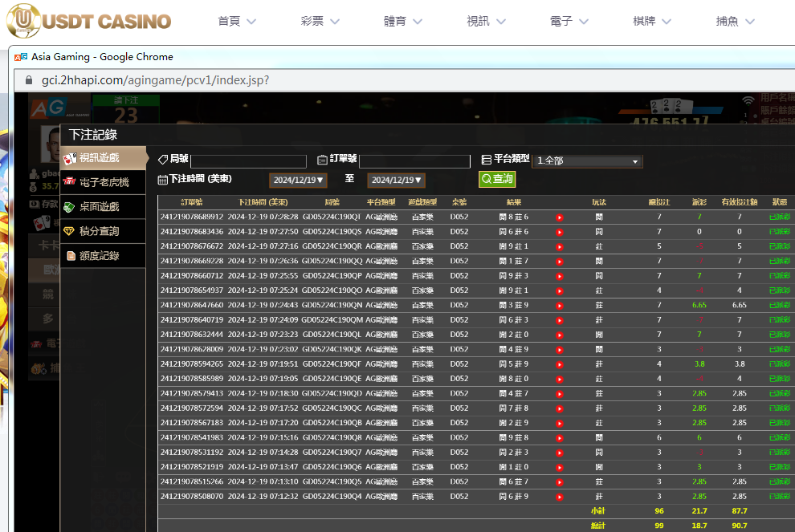Image resolution: width=795 pixels, height=532 pixels.
Task: Open the start date picker 2024/12/19
Action: tap(298, 181)
